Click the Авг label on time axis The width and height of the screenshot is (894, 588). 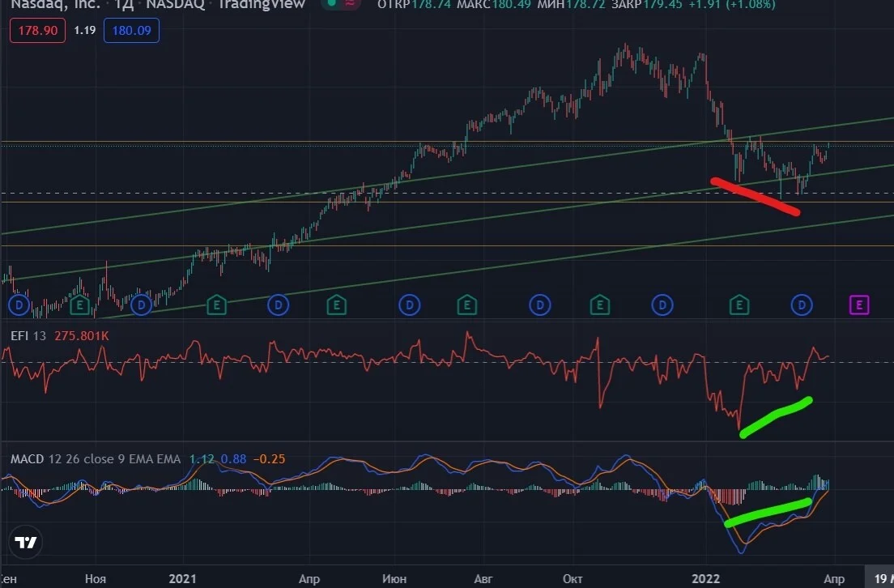pyautogui.click(x=483, y=579)
